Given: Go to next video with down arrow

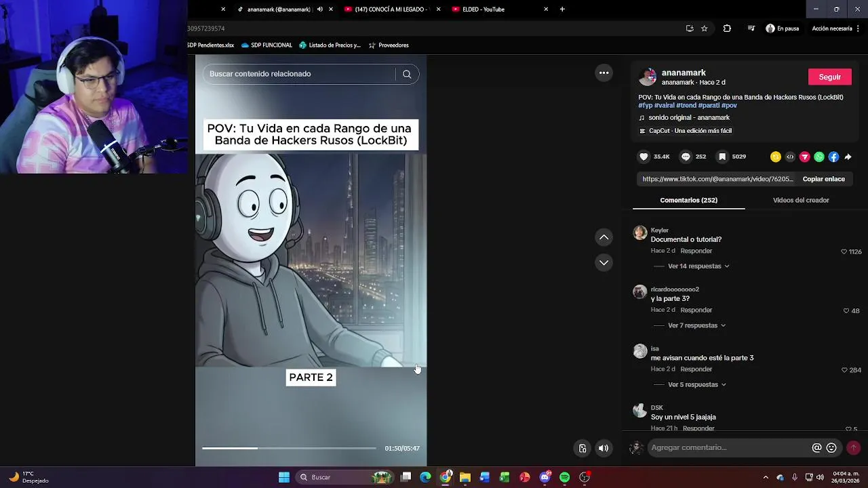Looking at the screenshot, I should [x=604, y=262].
